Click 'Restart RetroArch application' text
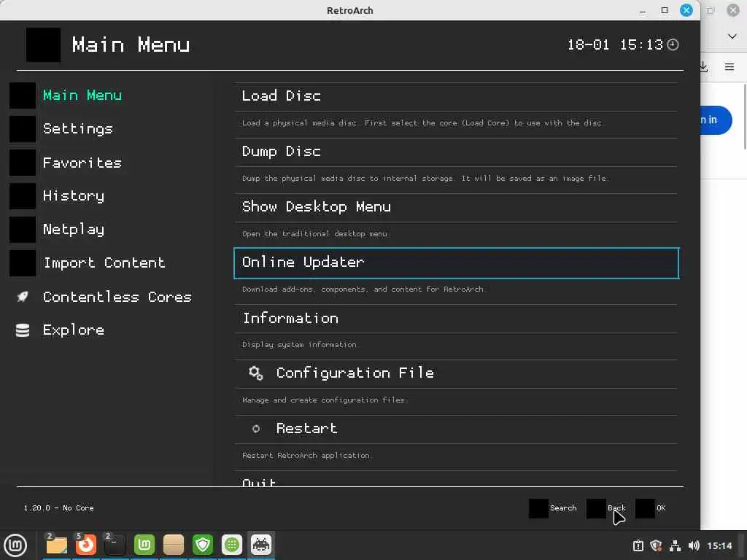Screen dimensions: 747x560 point(306,456)
